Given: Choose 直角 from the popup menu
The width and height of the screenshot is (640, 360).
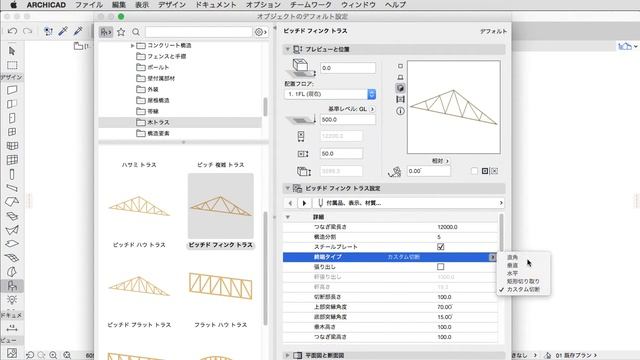Looking at the screenshot, I should tap(512, 258).
